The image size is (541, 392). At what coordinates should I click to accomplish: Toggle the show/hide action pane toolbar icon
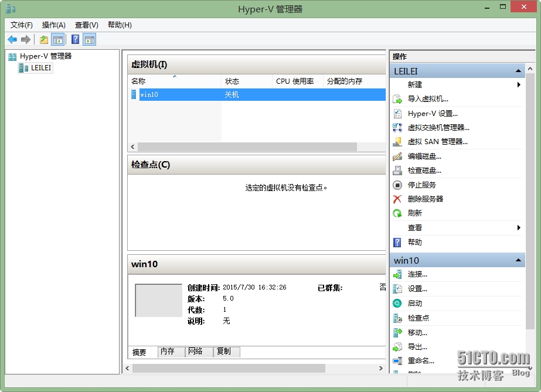(x=89, y=40)
